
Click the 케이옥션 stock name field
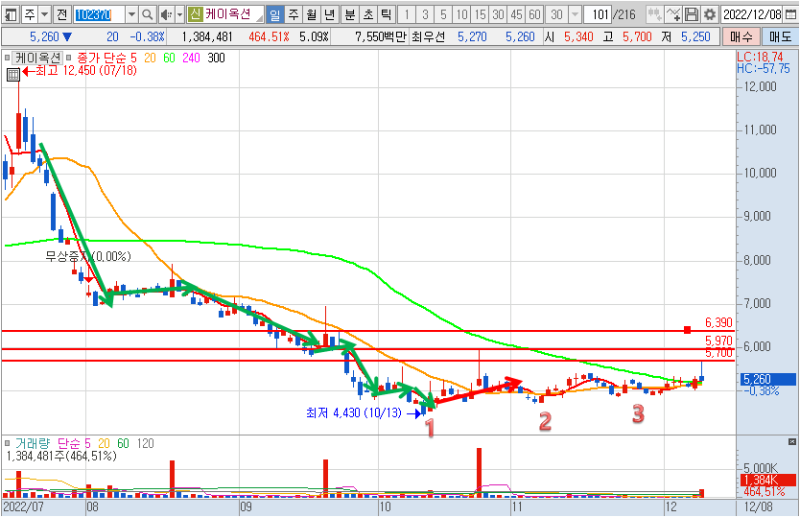click(x=233, y=14)
